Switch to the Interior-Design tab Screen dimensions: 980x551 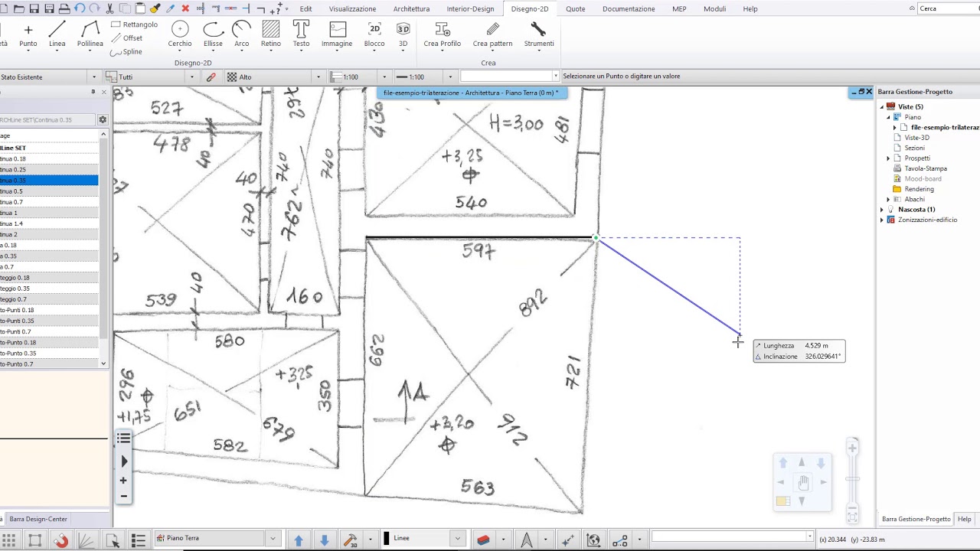pyautogui.click(x=470, y=8)
